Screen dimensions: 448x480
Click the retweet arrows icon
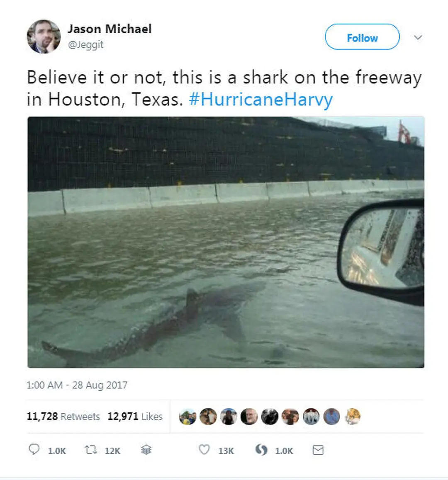[x=91, y=450]
